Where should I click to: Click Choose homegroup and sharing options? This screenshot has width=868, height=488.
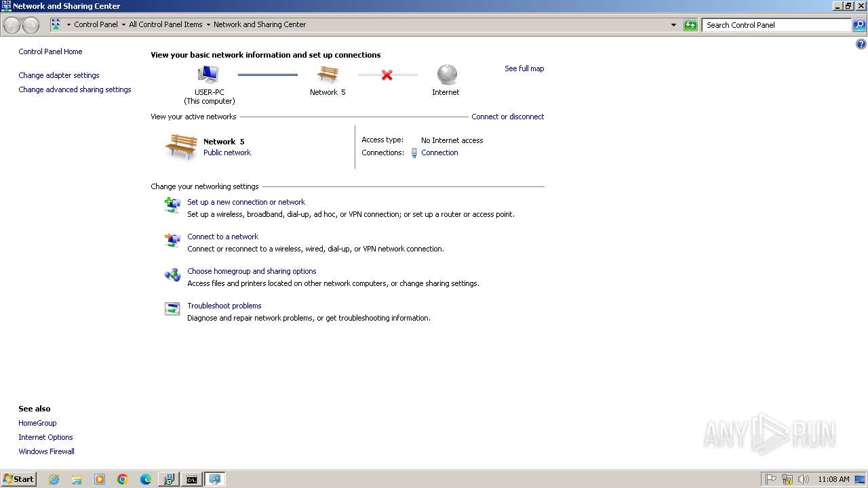pyautogui.click(x=252, y=271)
